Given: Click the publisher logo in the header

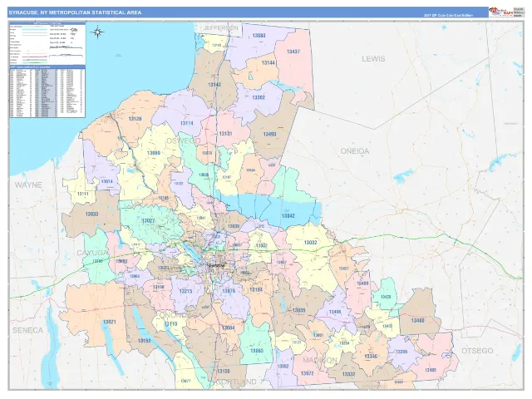Looking at the screenshot, I should [500, 12].
